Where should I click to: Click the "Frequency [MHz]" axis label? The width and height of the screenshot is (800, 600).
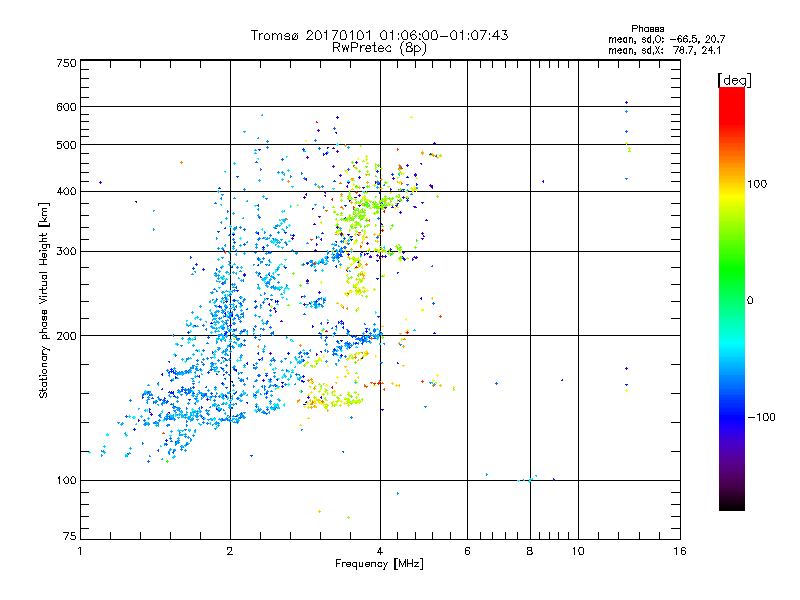click(x=379, y=564)
